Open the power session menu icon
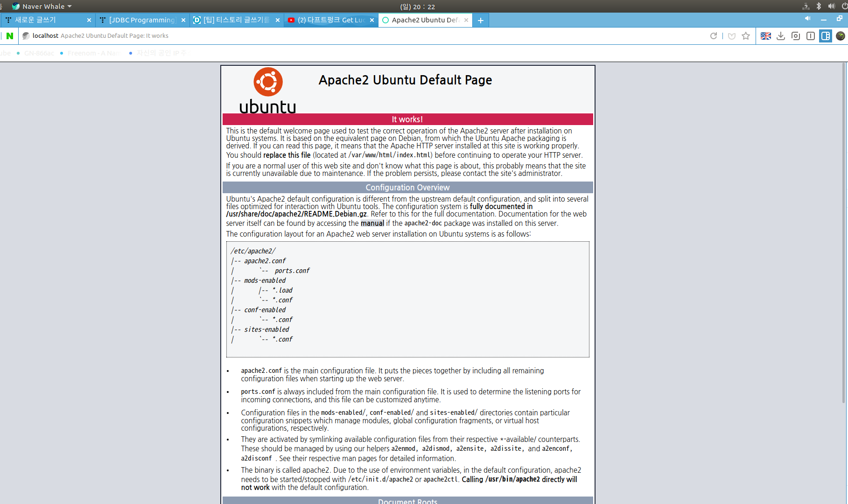This screenshot has width=848, height=504. [x=845, y=7]
